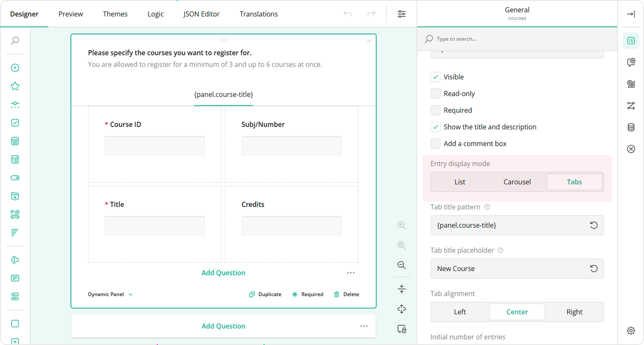The height and width of the screenshot is (345, 644).
Task: Check Add a comment box
Action: point(435,143)
